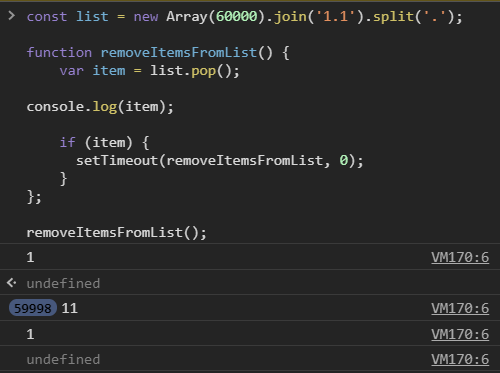The width and height of the screenshot is (500, 373).
Task: Click the return value arrow icon
Action: point(11,283)
